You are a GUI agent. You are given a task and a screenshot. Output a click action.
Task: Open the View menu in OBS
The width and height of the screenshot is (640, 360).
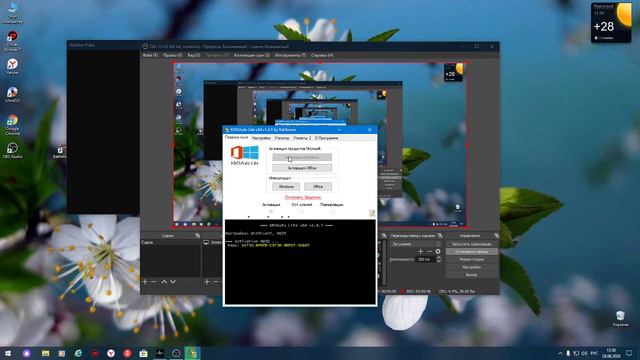click(194, 55)
